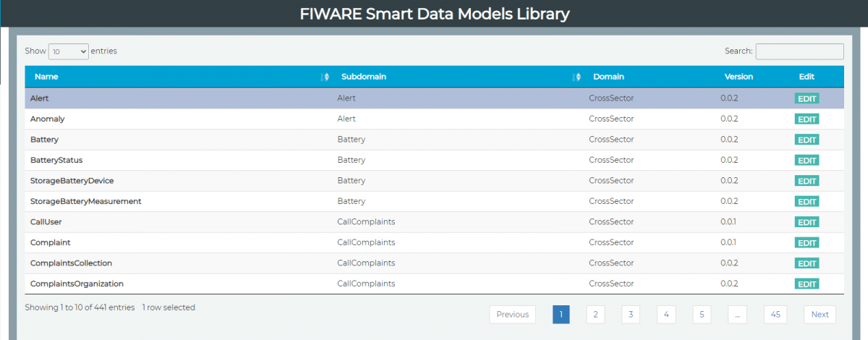Screen dimensions: 868x340
Task: Click EDIT button for Alert row
Action: pos(807,98)
